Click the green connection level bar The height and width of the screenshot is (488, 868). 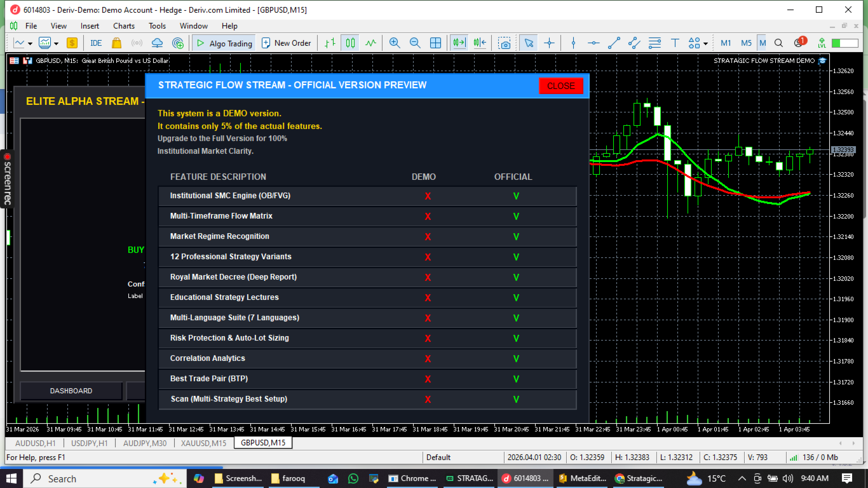(844, 43)
